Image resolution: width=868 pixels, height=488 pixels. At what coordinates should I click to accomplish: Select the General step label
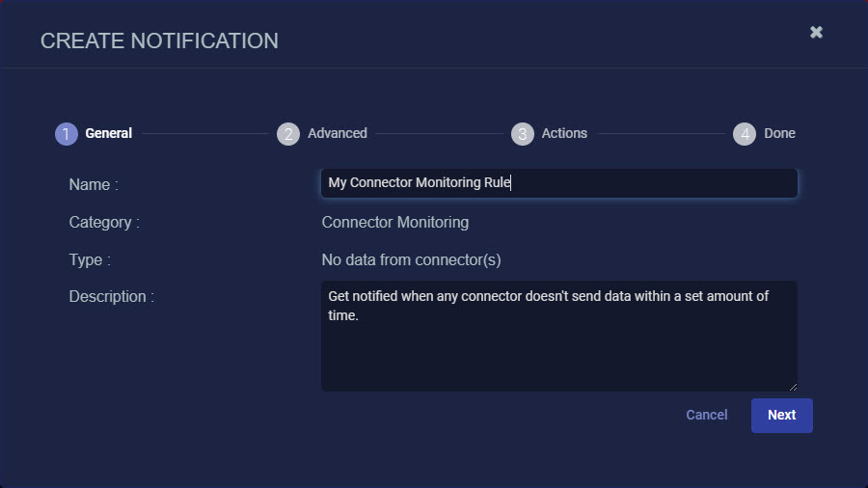point(108,134)
